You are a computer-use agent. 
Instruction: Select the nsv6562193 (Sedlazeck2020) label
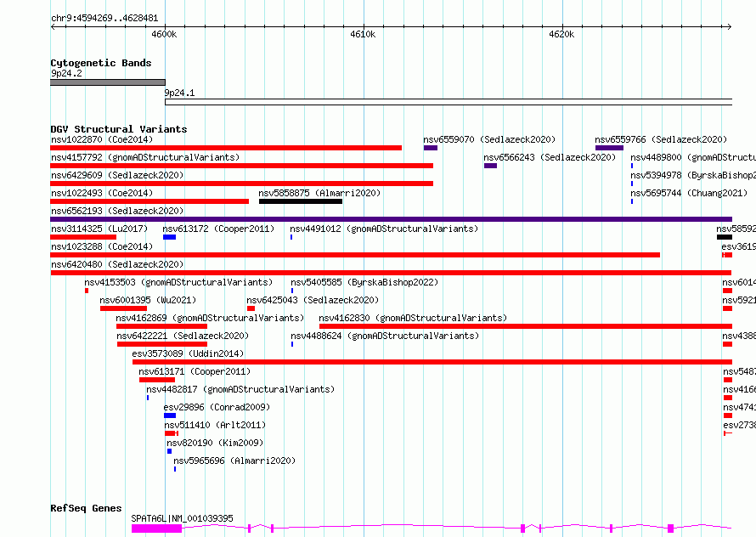pyautogui.click(x=117, y=211)
